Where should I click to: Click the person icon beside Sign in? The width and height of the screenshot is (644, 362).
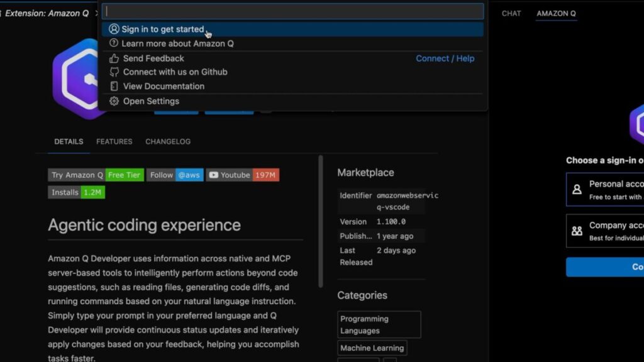pyautogui.click(x=114, y=29)
